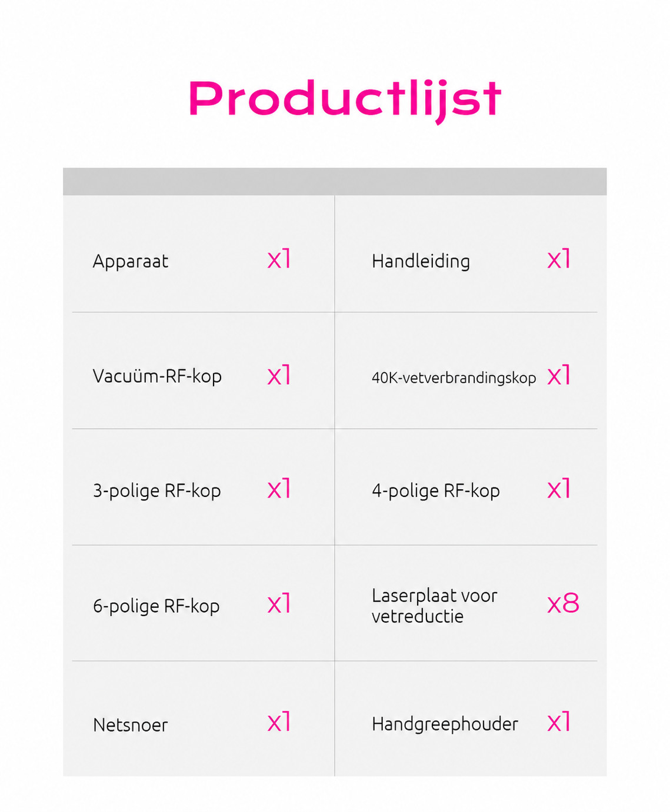Click the x8 quantity for Laserplaat
670x812 pixels.
coord(563,604)
